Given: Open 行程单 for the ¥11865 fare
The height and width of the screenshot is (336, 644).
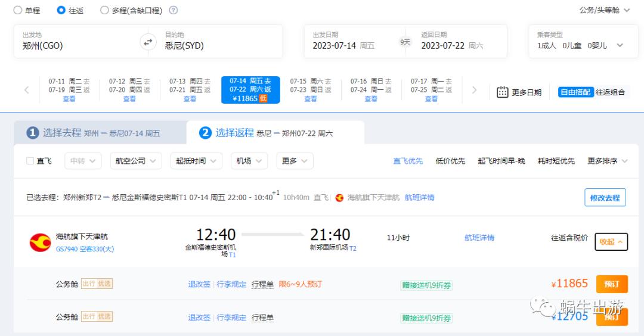Looking at the screenshot, I should 262,284.
